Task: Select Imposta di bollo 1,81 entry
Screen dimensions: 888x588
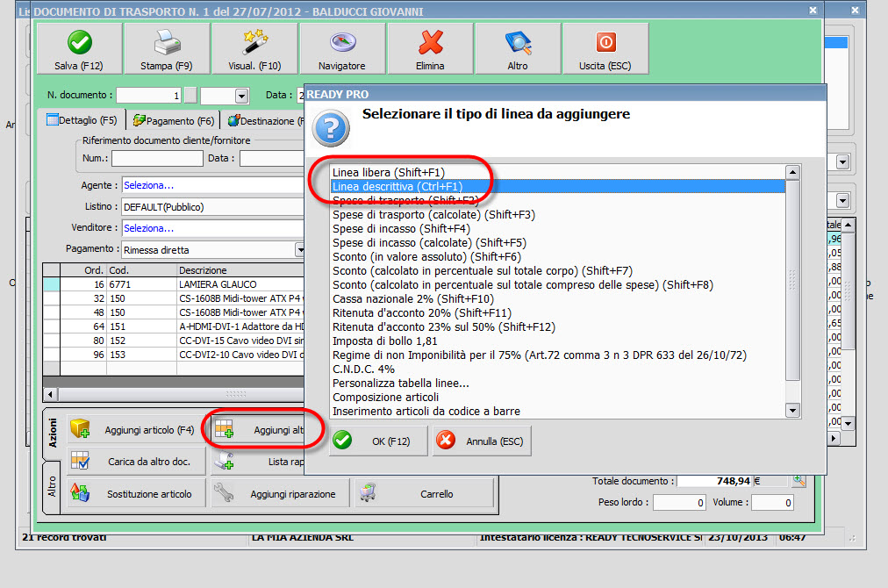Action: [558, 341]
